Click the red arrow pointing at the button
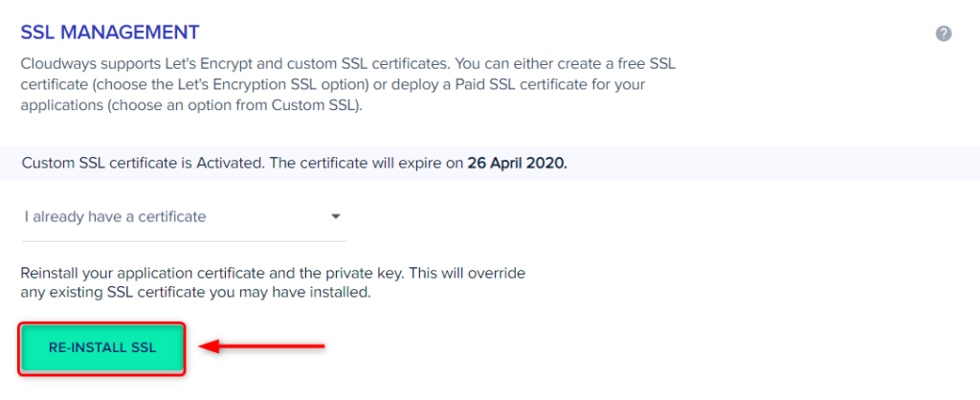This screenshot has height=400, width=980. click(x=267, y=346)
